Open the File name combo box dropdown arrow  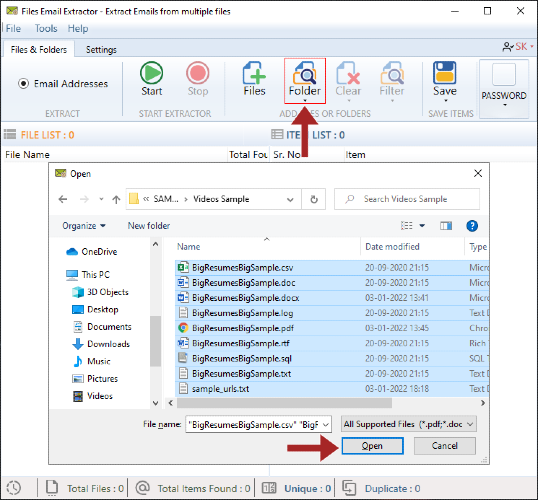[326, 425]
